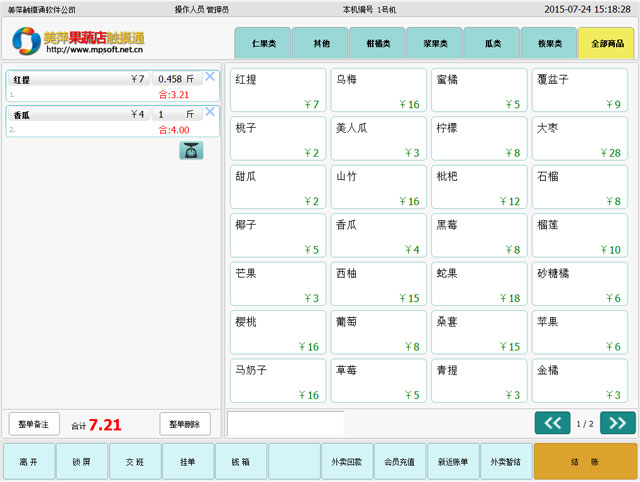The image size is (640, 482).
Task: Choose the 芒果 ¥3 product card
Action: tap(278, 284)
